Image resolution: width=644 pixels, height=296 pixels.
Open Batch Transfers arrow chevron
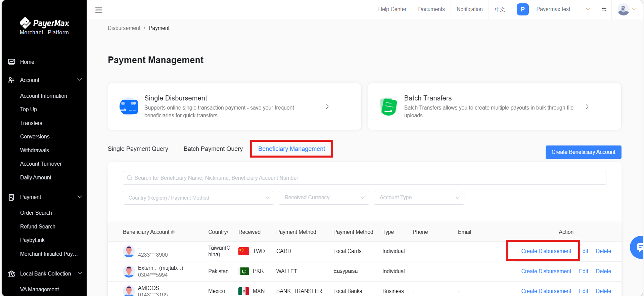587,107
